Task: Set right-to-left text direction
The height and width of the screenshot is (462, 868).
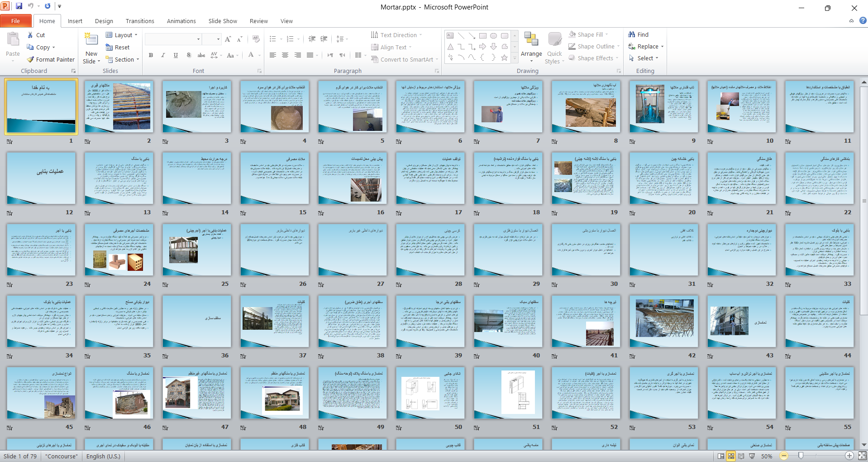Action: pos(343,55)
